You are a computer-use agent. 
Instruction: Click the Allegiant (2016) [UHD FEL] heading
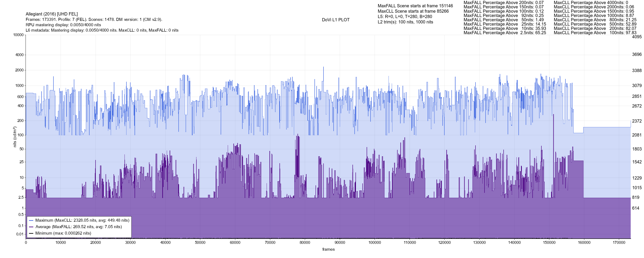click(x=52, y=14)
